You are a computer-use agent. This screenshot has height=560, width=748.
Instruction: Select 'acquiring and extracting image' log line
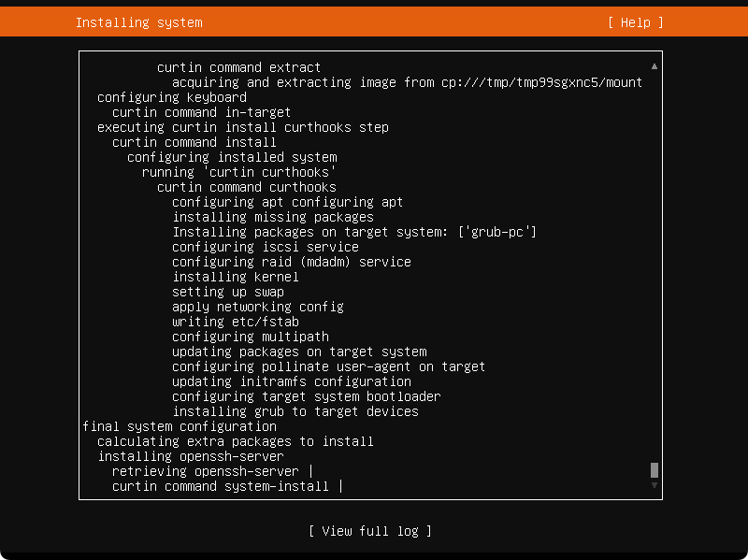click(407, 82)
